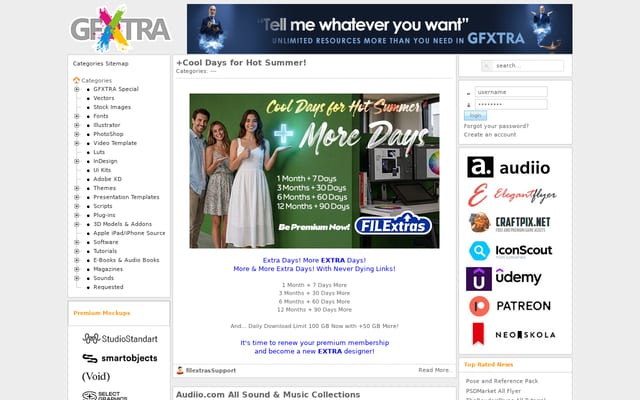Open the Apple iPad/iPhone Source category

(x=129, y=233)
